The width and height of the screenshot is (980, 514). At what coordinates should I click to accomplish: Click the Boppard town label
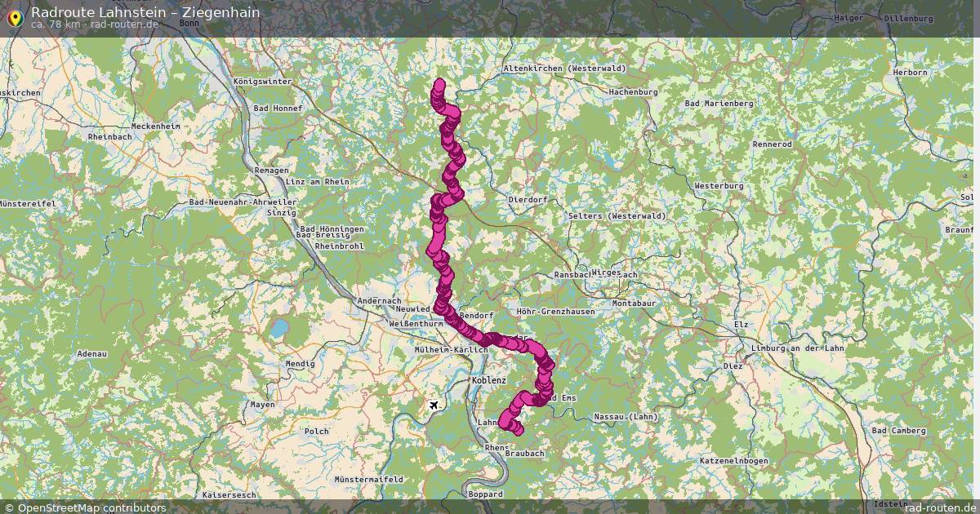(x=486, y=494)
